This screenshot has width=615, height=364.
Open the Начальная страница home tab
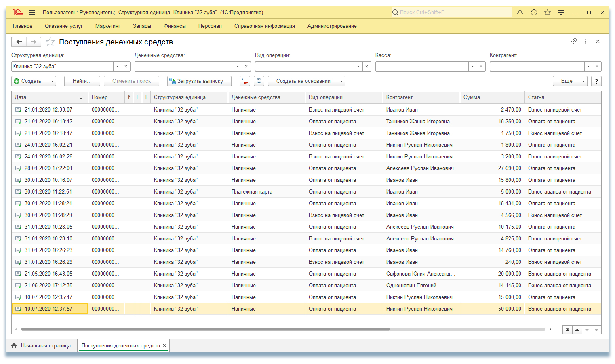pos(41,346)
